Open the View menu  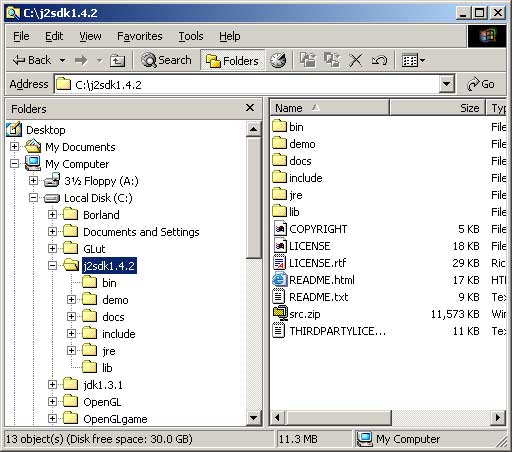pyautogui.click(x=90, y=36)
